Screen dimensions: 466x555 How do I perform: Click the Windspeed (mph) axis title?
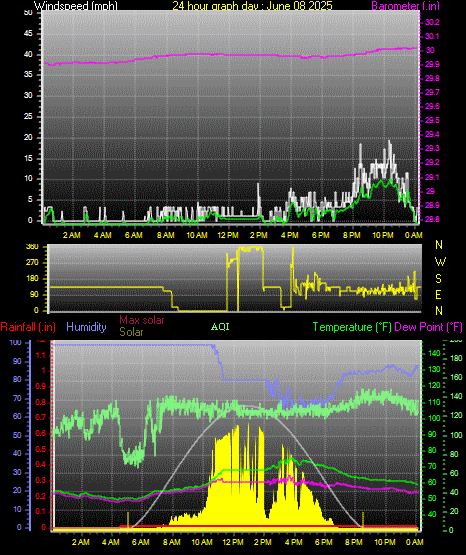tap(75, 6)
